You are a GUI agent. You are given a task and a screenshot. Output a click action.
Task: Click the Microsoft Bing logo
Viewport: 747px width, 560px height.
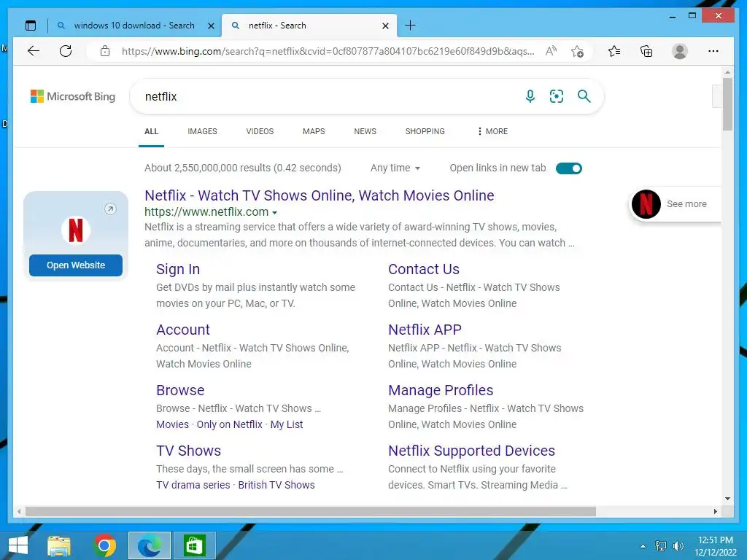coord(73,96)
